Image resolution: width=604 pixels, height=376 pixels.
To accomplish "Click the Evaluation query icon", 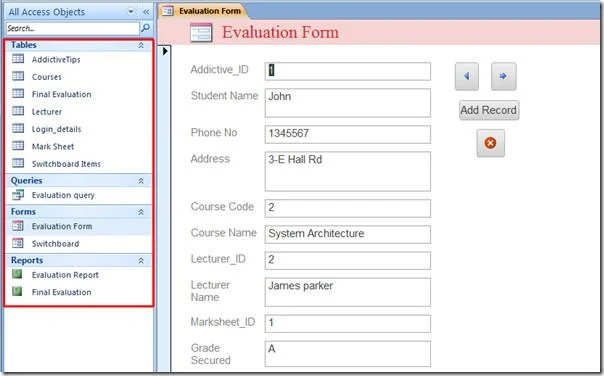I will [x=18, y=195].
